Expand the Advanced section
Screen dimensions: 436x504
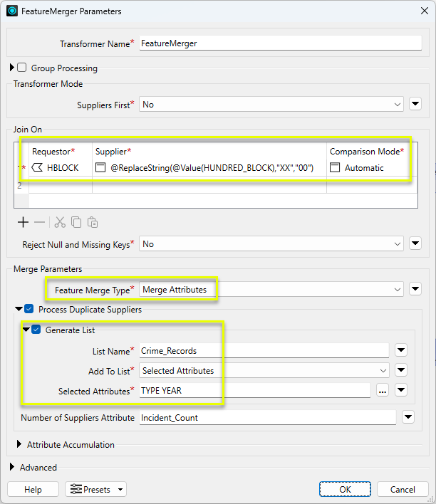(x=13, y=468)
